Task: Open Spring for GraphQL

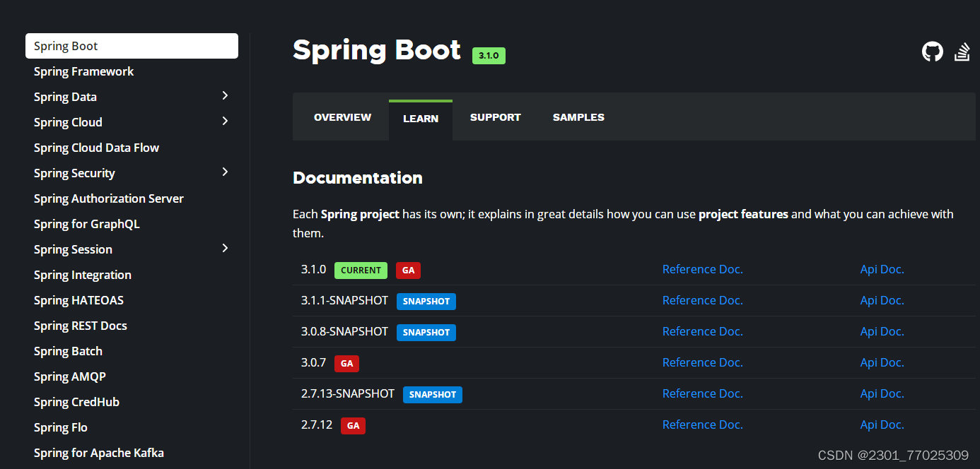Action: pos(87,224)
